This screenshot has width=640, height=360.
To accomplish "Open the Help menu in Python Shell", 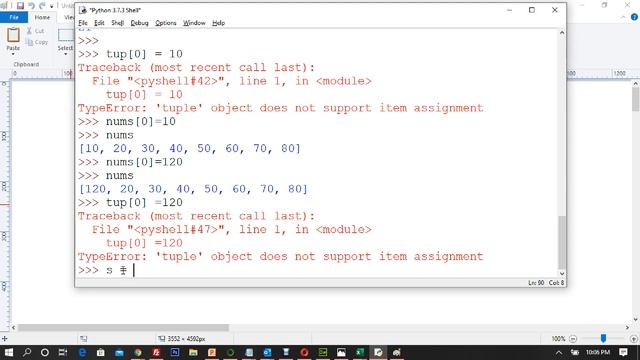I will click(x=218, y=23).
